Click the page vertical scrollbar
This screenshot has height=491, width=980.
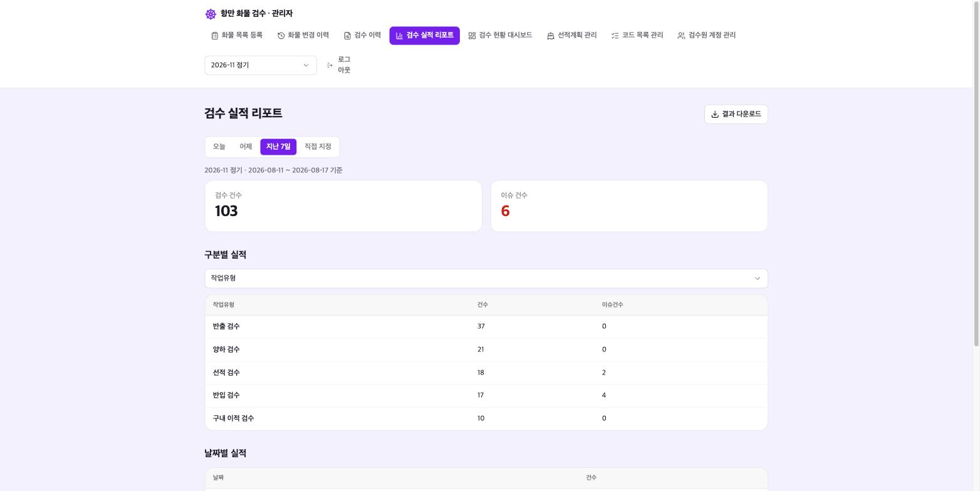(976, 173)
